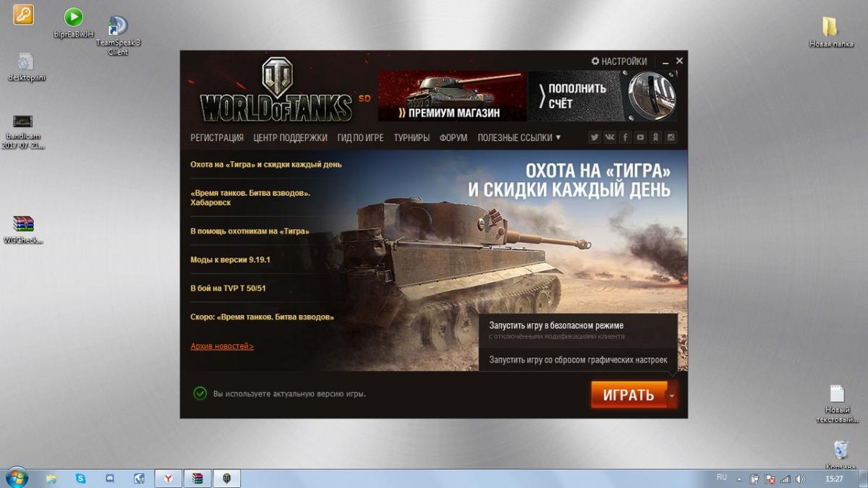The height and width of the screenshot is (488, 868).
Task: Open the blprEaBwJH desktop shortcut
Action: [x=73, y=23]
